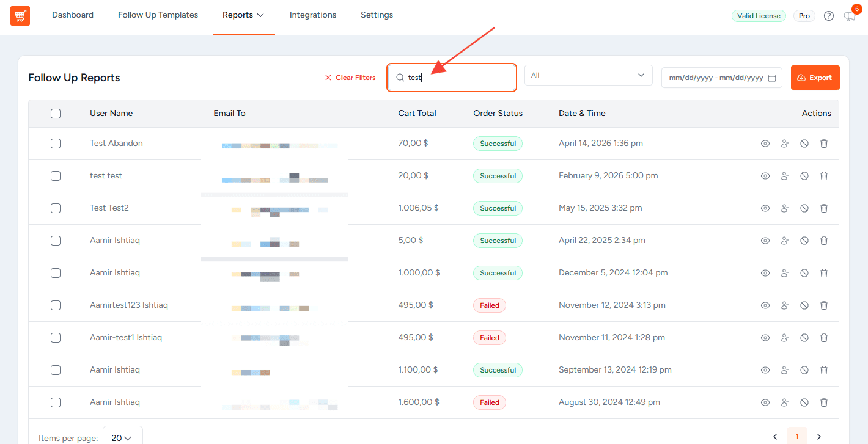
Task: View details for September 13, 2024 row
Action: click(x=765, y=370)
